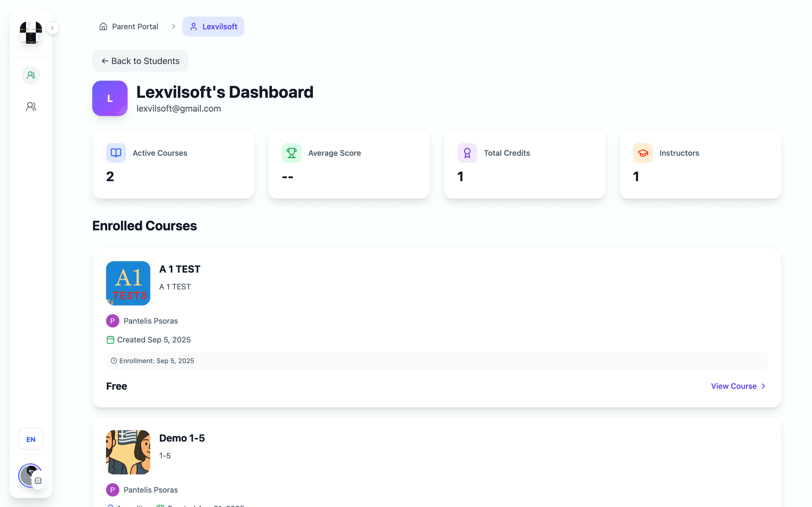Click the A 1 TEST course title

[x=180, y=269]
